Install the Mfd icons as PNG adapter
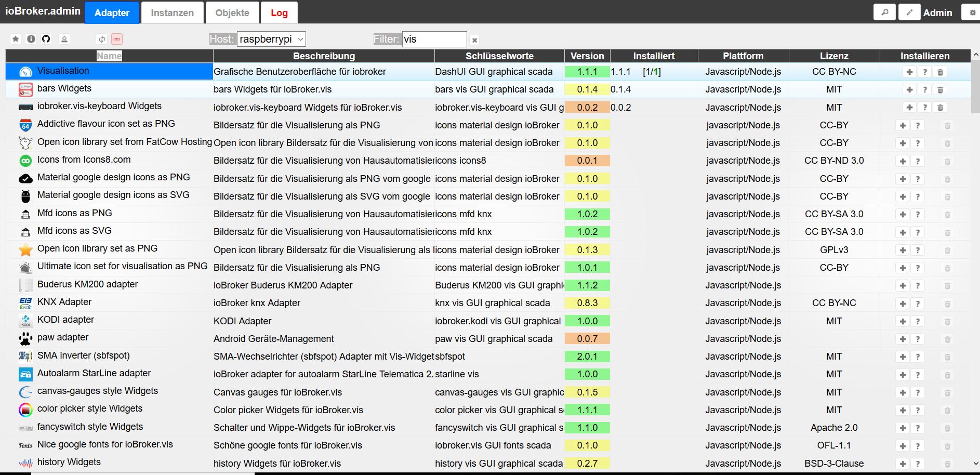The width and height of the screenshot is (980, 475). [x=903, y=215]
